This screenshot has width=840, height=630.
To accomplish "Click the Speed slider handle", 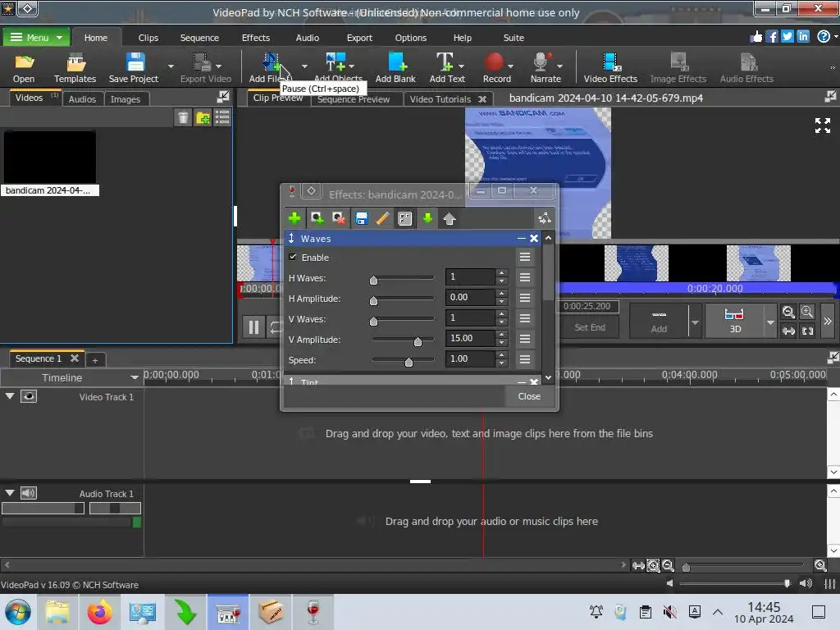I will tap(409, 362).
